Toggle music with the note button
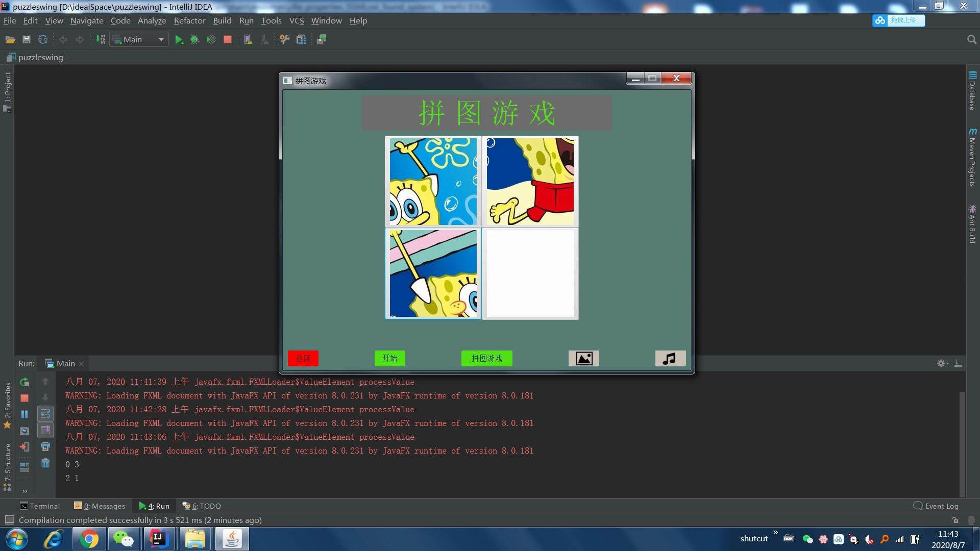980x551 pixels. pyautogui.click(x=670, y=358)
